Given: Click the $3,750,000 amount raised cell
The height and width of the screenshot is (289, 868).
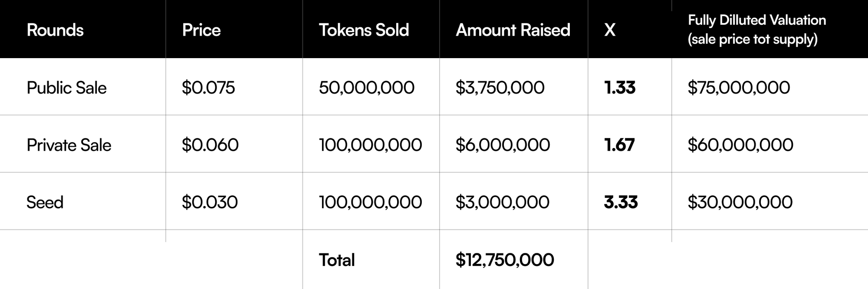Looking at the screenshot, I should tap(500, 88).
